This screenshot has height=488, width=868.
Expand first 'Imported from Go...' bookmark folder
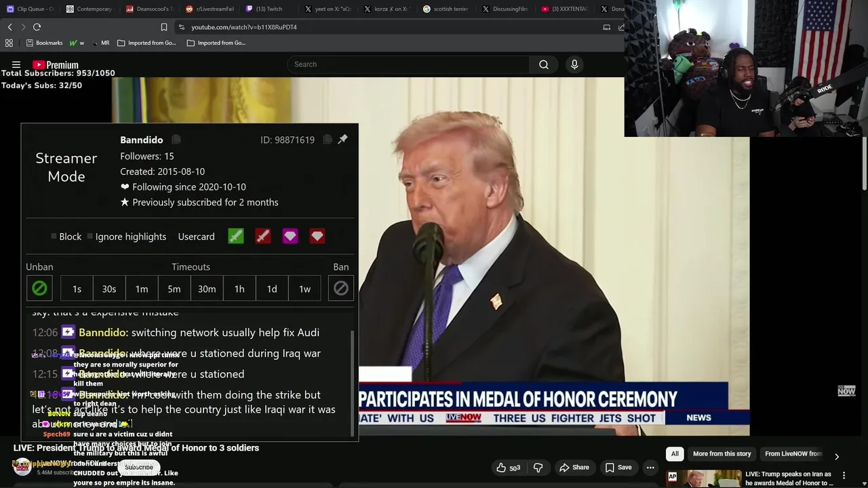pyautogui.click(x=146, y=43)
